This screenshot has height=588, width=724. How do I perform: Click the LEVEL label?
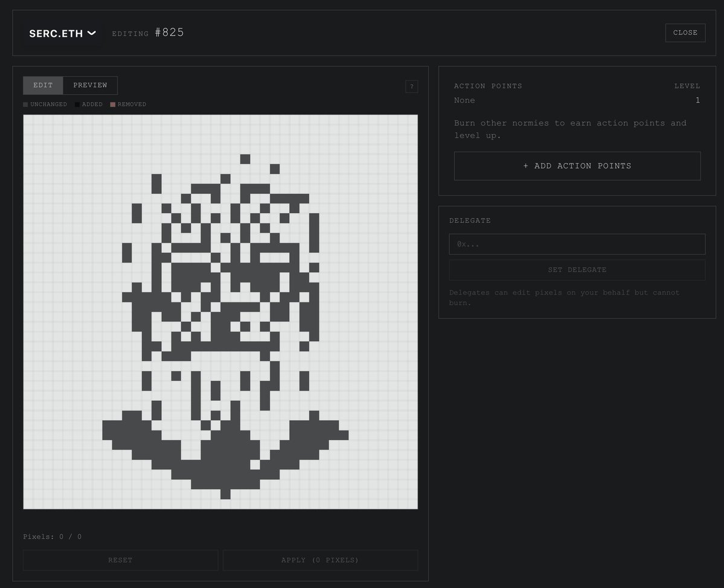pyautogui.click(x=687, y=86)
